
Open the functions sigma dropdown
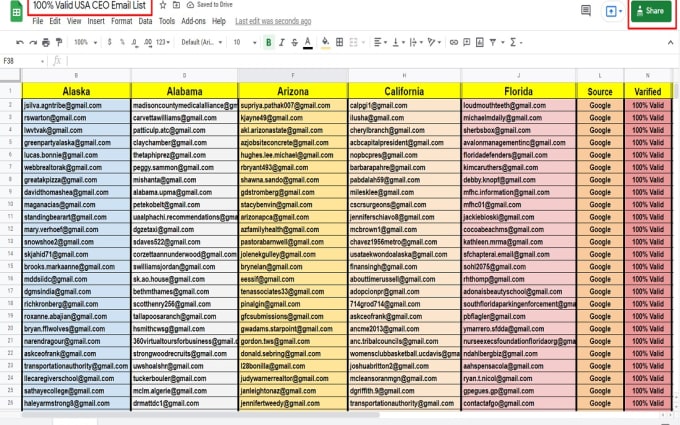point(516,42)
